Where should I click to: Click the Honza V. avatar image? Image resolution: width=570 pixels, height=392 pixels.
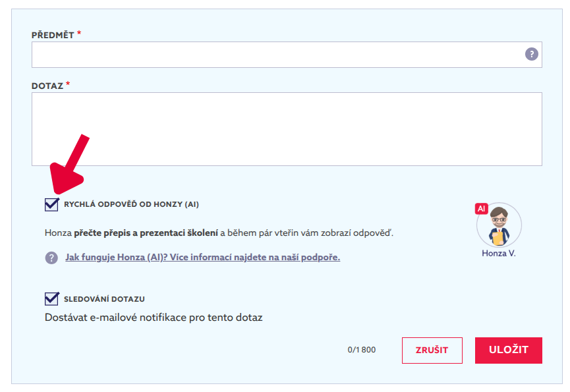point(499,225)
